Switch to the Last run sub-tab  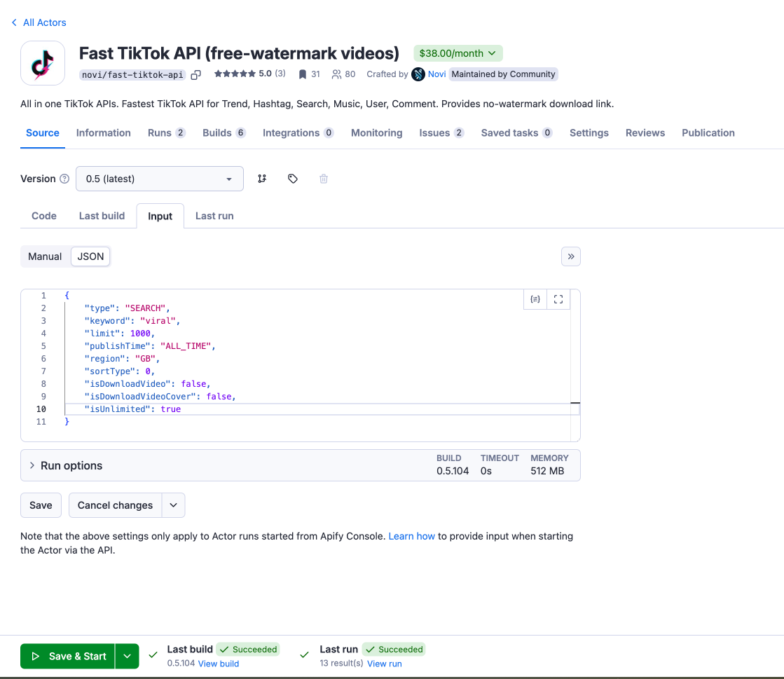pyautogui.click(x=214, y=216)
